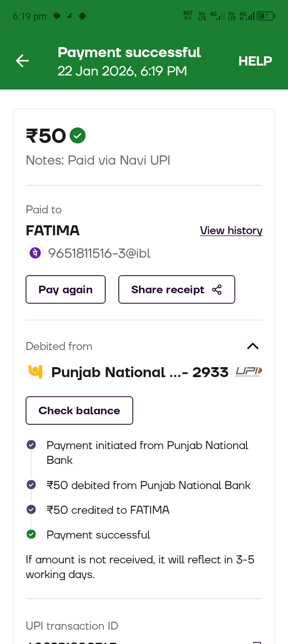Tap the green 'Payment successful' status dot

click(x=31, y=535)
